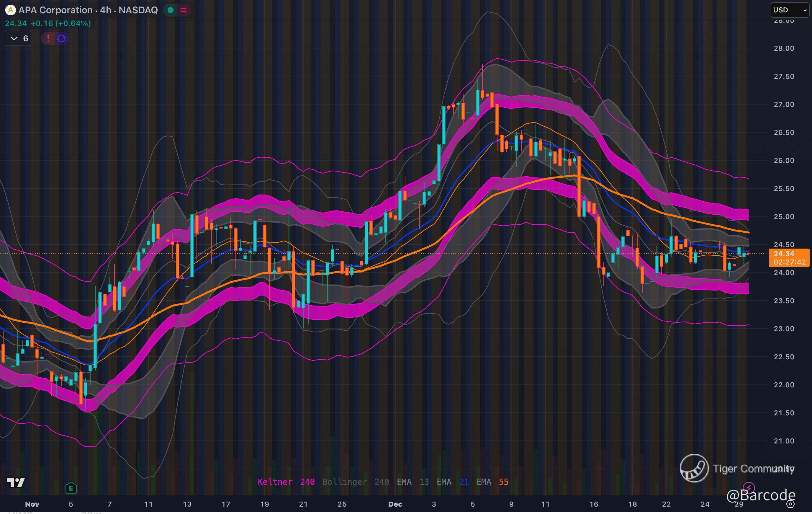Click the pink wavy data-delay indicator icon
Screen dimensions: 812x514
coord(184,10)
